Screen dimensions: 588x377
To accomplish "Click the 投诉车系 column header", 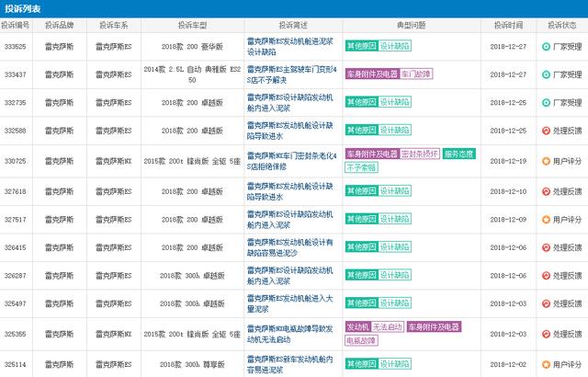I will [114, 25].
